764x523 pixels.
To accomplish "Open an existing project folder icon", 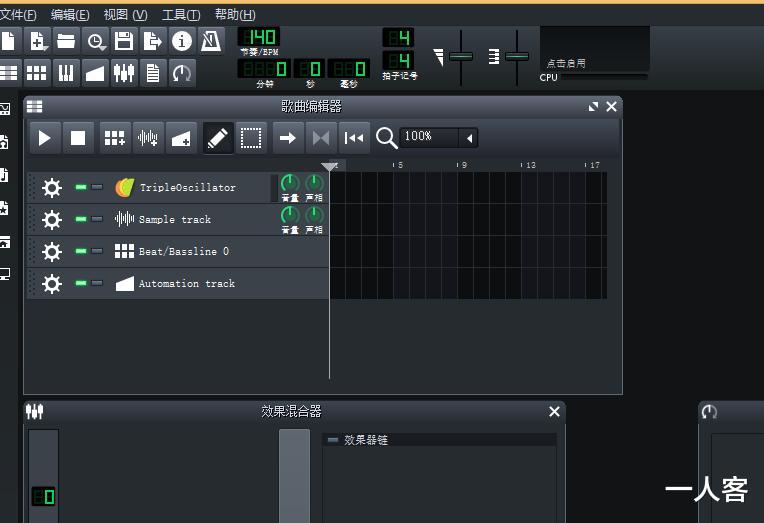I will 66,41.
